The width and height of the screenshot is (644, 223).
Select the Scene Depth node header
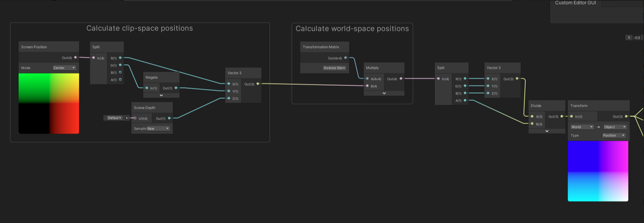(152, 107)
